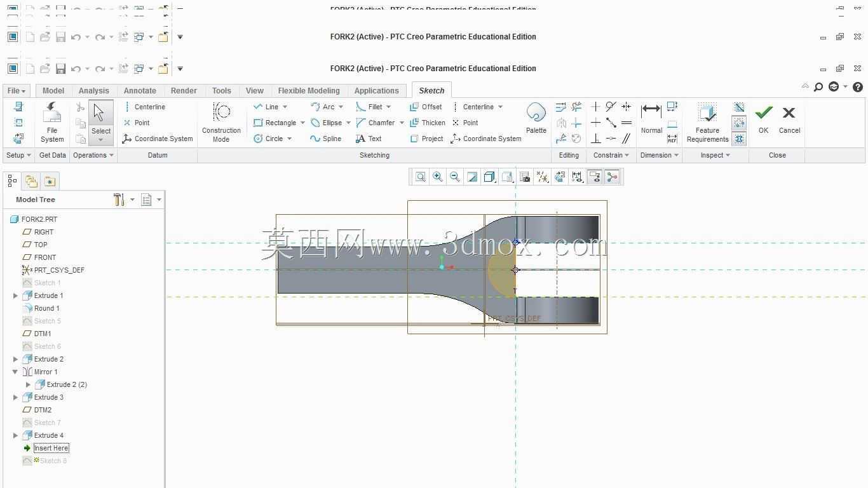Click the Zoom Out magnifier icon
Image resolution: width=868 pixels, height=488 pixels.
pyautogui.click(x=455, y=177)
